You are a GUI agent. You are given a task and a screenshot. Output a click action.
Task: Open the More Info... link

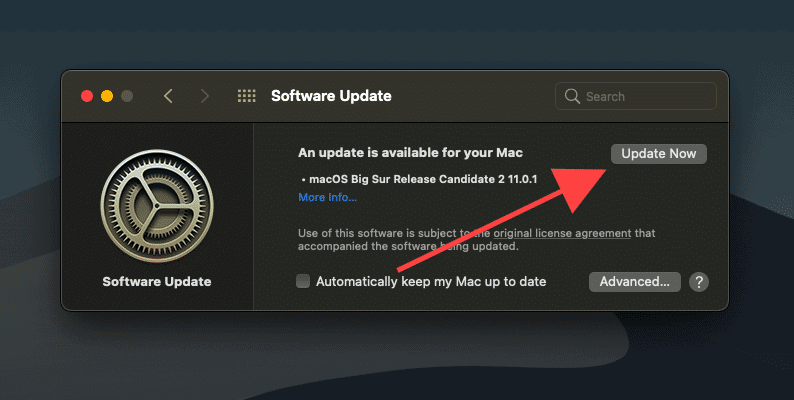pyautogui.click(x=327, y=198)
